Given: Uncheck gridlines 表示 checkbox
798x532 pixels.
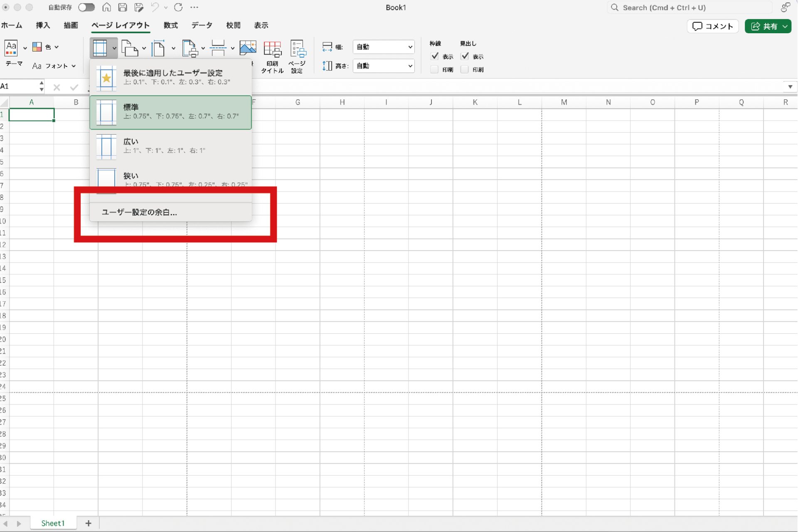Looking at the screenshot, I should click(435, 56).
